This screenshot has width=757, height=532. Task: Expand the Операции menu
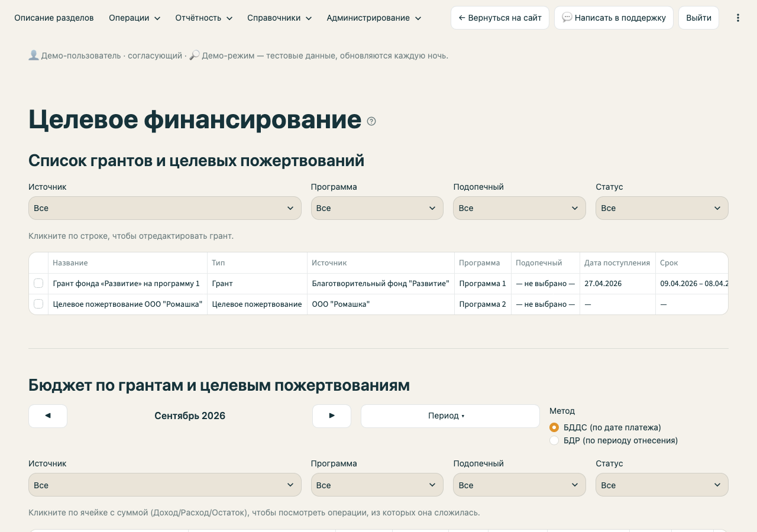134,18
